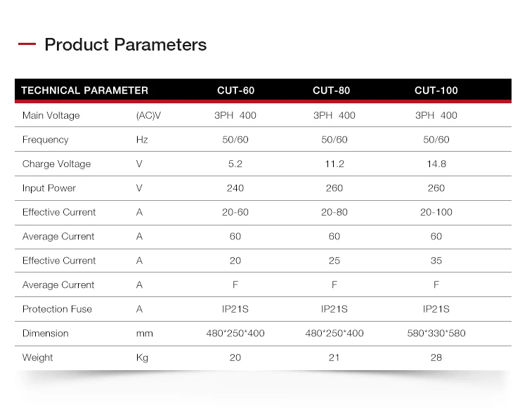The image size is (527, 420).
Task: Click the Hz unit cell
Action: click(x=142, y=140)
